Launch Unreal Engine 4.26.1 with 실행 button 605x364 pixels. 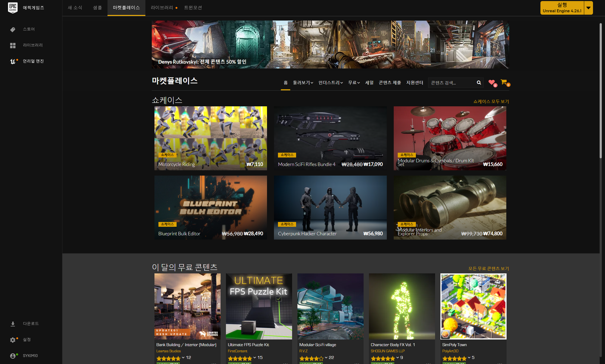(562, 8)
